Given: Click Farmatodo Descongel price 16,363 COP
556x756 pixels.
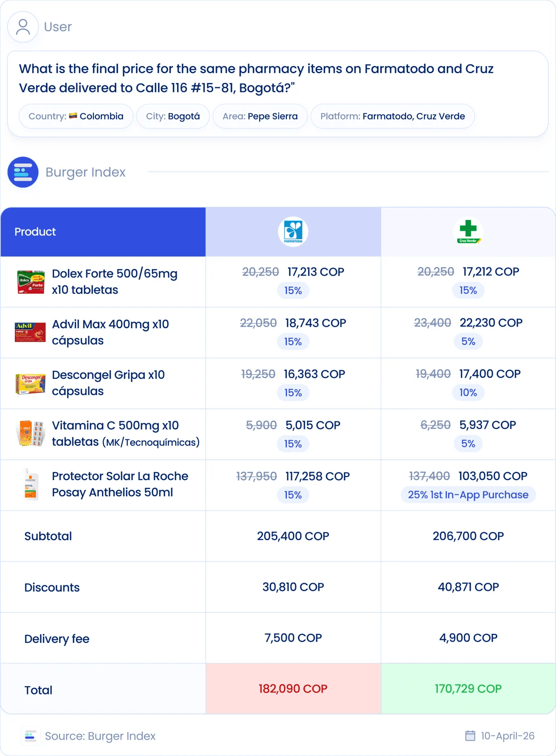Looking at the screenshot, I should point(314,374).
